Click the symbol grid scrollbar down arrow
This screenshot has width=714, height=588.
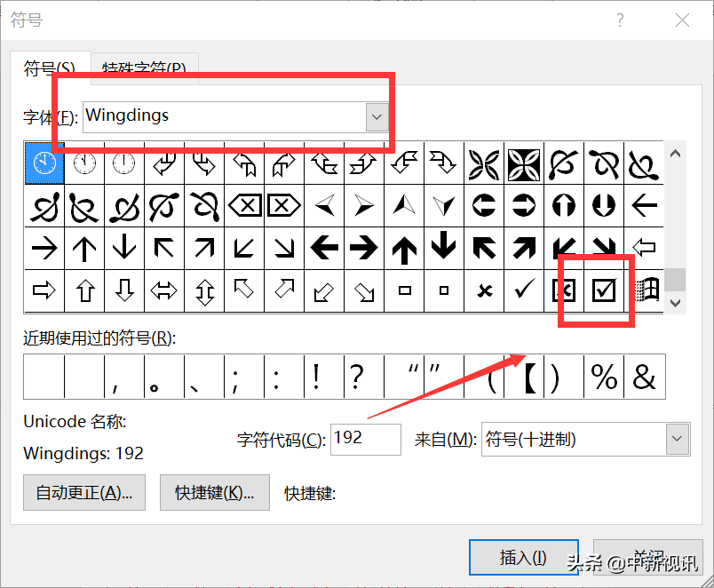pyautogui.click(x=675, y=303)
